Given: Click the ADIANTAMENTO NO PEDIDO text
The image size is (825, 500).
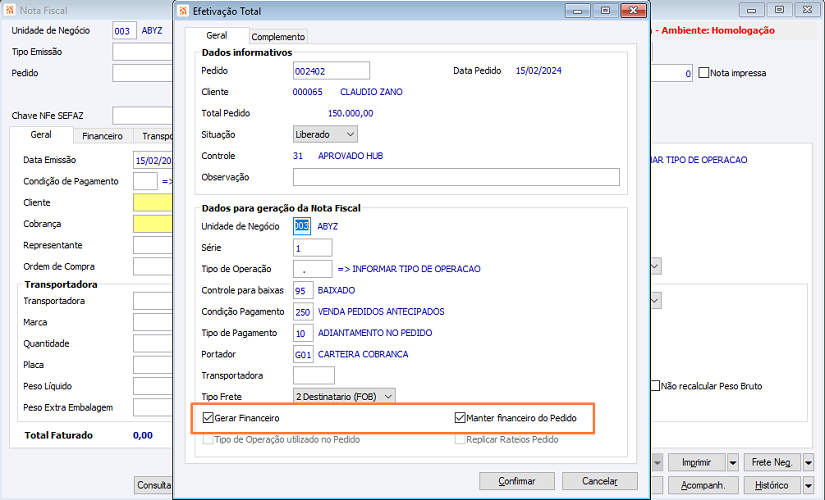Looking at the screenshot, I should (375, 333).
